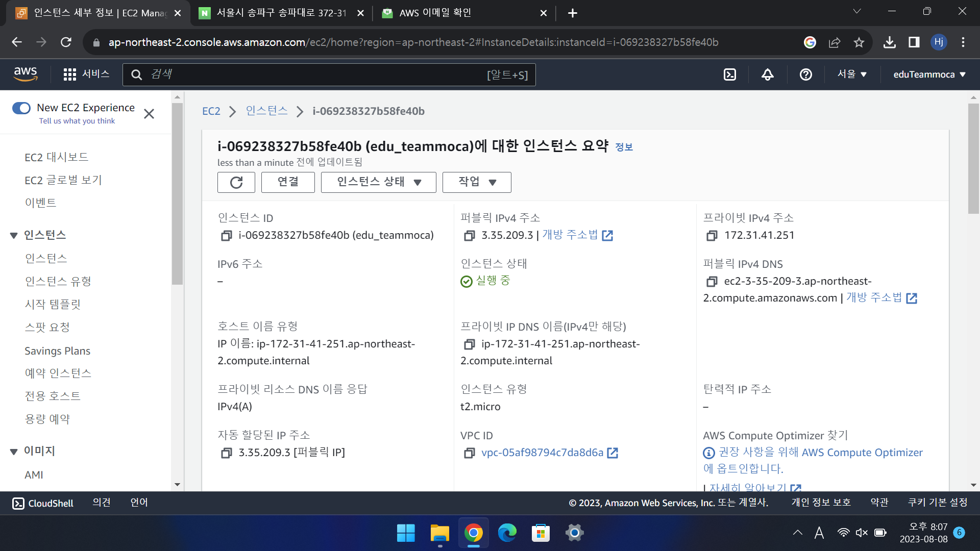The width and height of the screenshot is (980, 551).
Task: Bookmark this page with the star icon
Action: point(859,42)
